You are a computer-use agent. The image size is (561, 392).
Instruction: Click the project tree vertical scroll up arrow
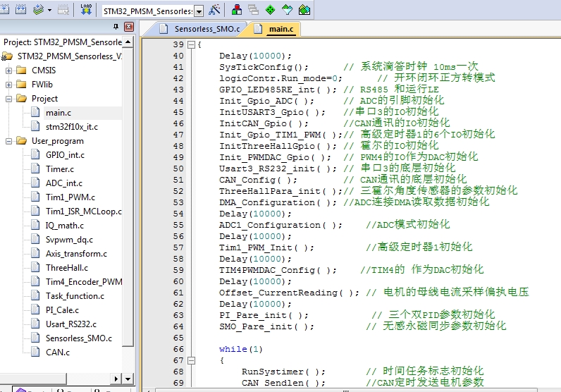click(128, 42)
